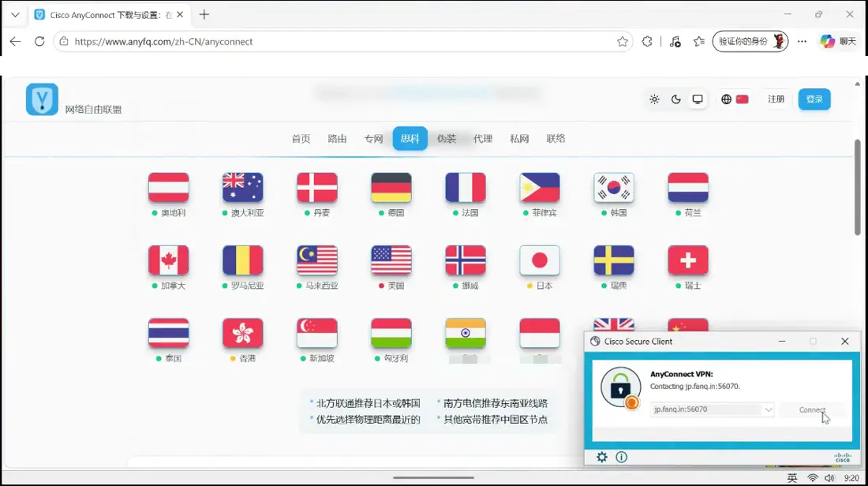Click the text 北方联通推荐日本或韩国
868x486 pixels.
[x=369, y=403]
